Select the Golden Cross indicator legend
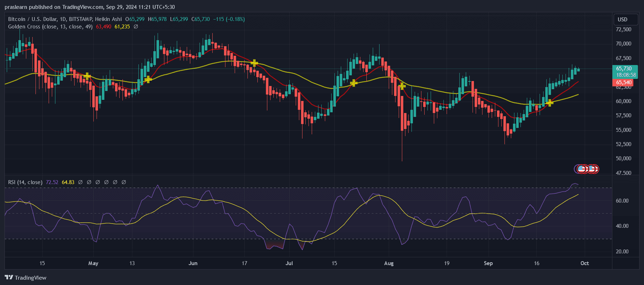Screen dimensions: 644x285 point(50,27)
